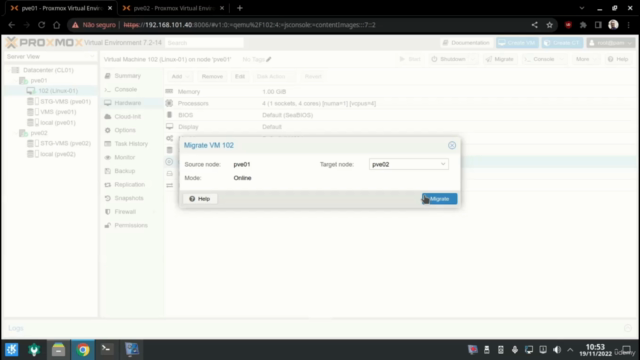Reload the page in the browser
This screenshot has height=360, width=640.
[41, 25]
